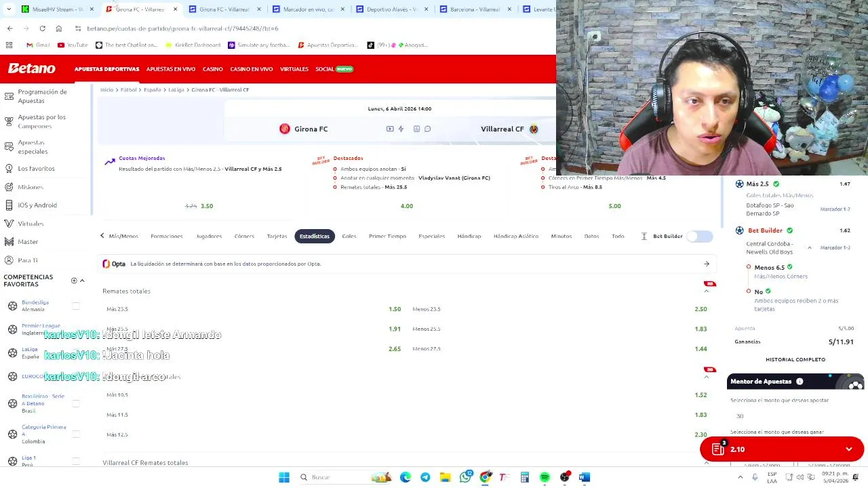Click the Opta notice arrow icon
Image resolution: width=868 pixels, height=488 pixels.
pyautogui.click(x=706, y=264)
